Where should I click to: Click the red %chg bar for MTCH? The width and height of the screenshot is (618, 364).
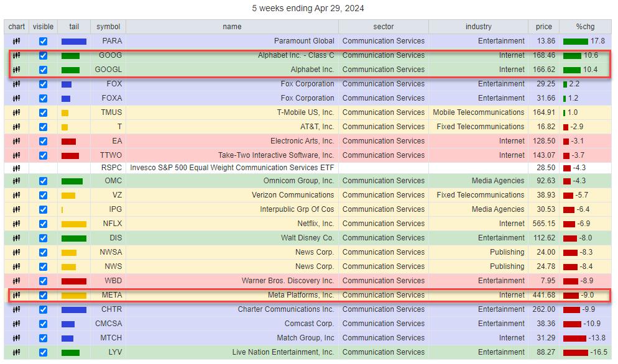[x=574, y=338]
